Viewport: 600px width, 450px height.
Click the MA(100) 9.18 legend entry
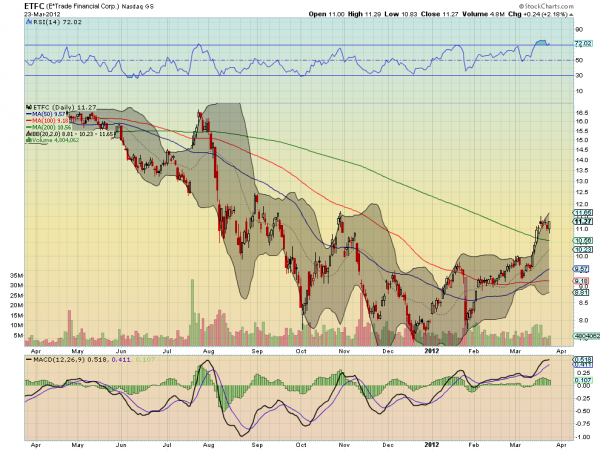click(50, 121)
